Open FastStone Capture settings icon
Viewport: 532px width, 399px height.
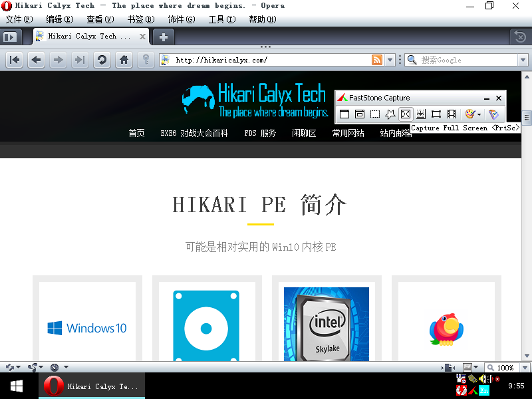(493, 114)
